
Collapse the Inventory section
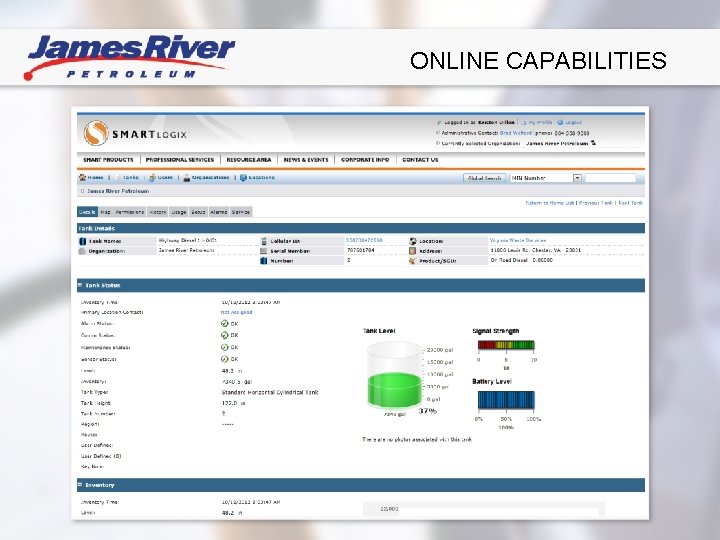click(x=80, y=484)
